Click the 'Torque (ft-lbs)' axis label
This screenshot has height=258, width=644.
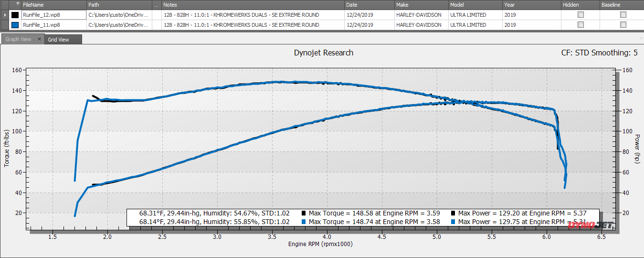[7, 148]
